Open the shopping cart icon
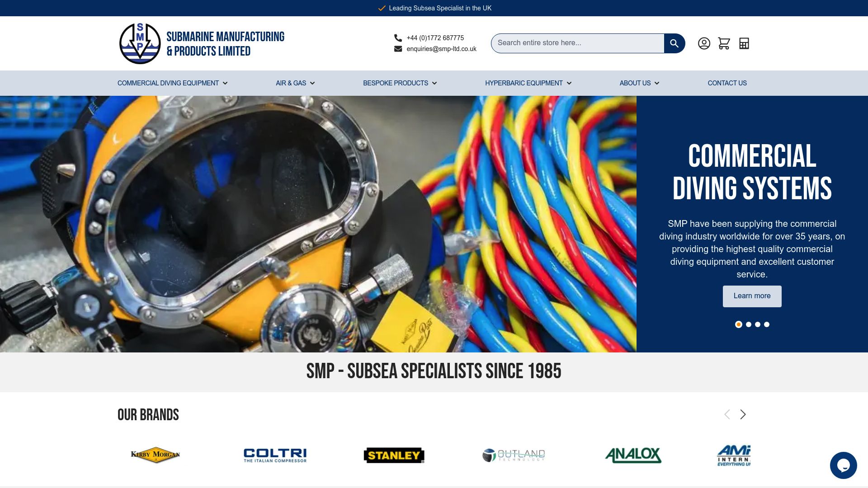 coord(724,43)
